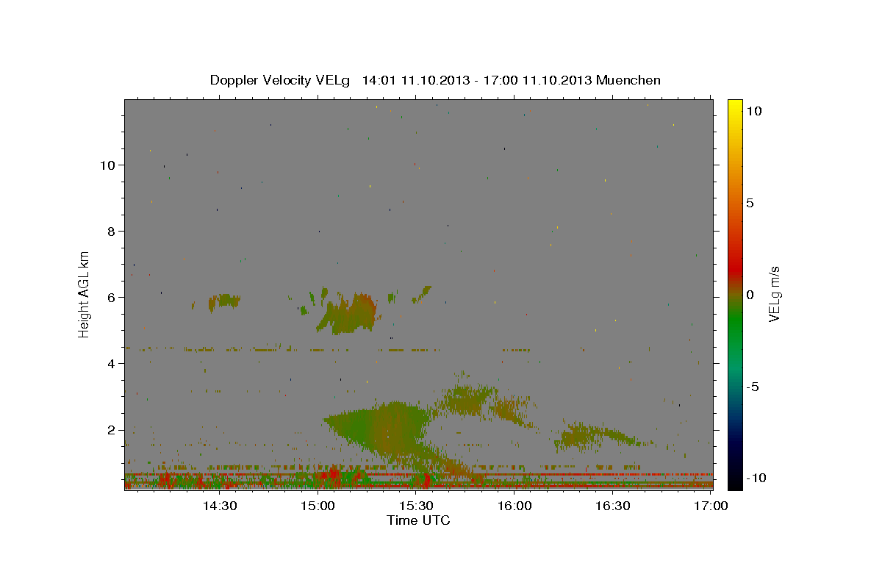Click the colorbar value 5 label
Image resolution: width=882 pixels, height=588 pixels.
point(750,202)
